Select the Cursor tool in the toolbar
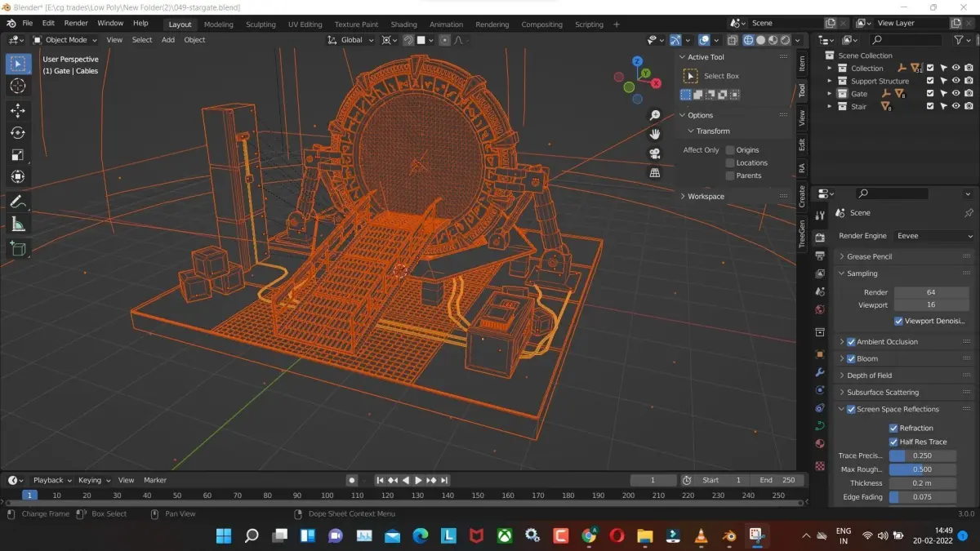Image resolution: width=980 pixels, height=551 pixels. [17, 86]
